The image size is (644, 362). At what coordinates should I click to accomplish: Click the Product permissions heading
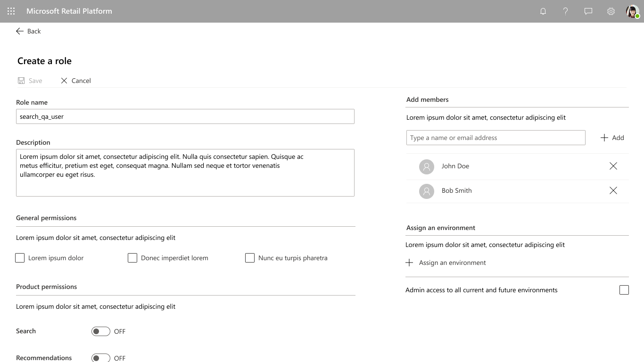46,287
